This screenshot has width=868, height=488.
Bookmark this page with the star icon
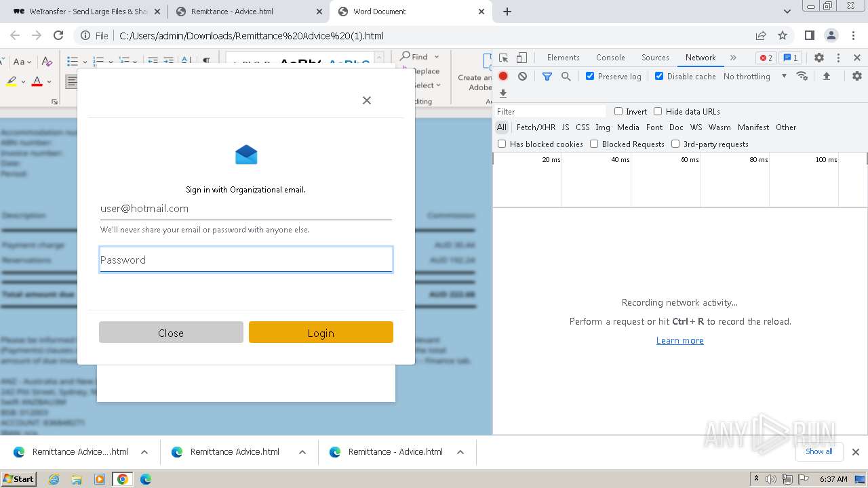pos(783,35)
